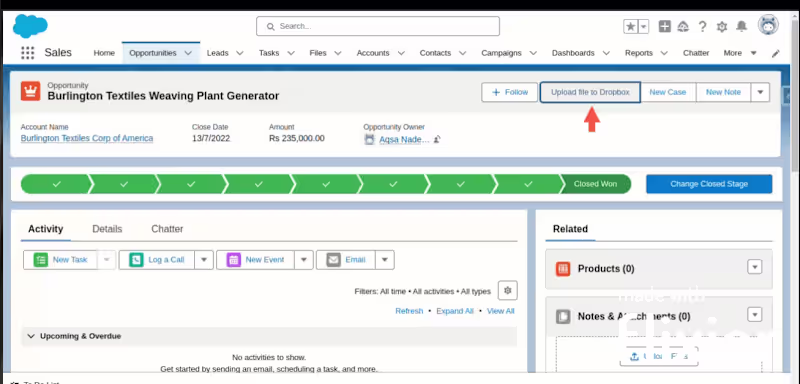
Task: Switch to the Details tab
Action: 107,229
